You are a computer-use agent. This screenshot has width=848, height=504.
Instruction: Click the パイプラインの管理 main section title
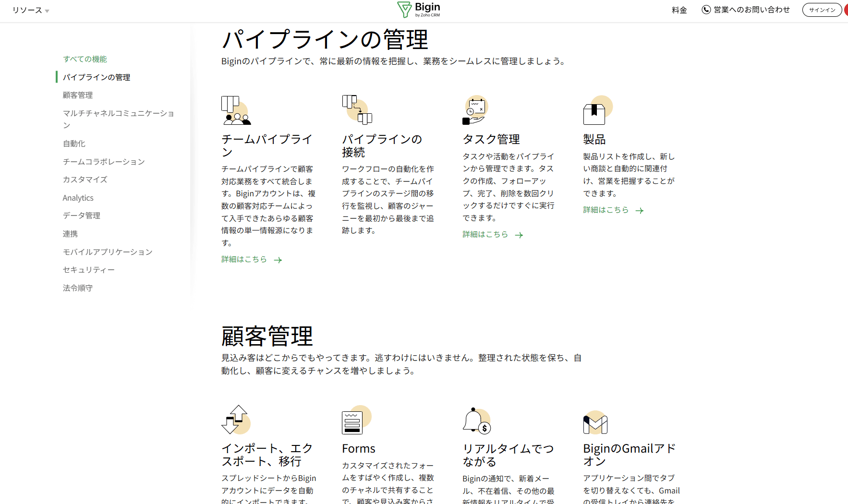tap(325, 39)
